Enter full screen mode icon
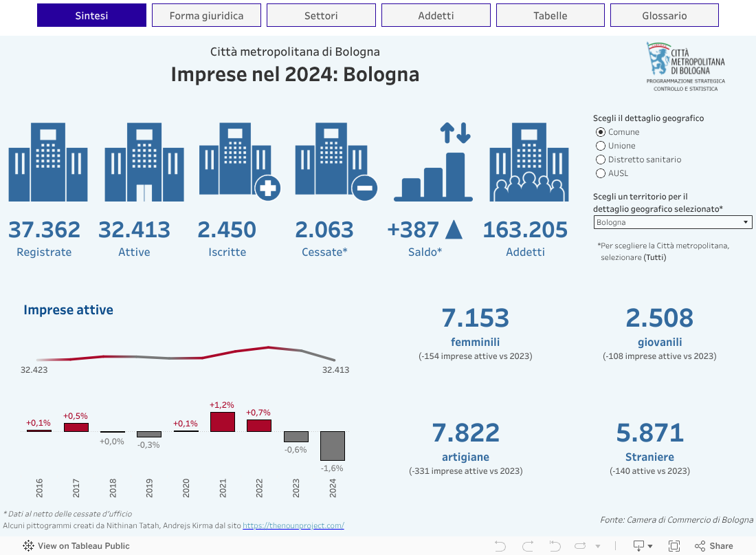 [674, 546]
